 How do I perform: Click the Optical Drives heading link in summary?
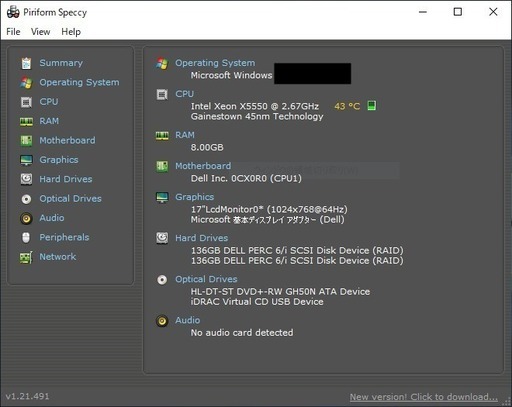tap(206, 279)
